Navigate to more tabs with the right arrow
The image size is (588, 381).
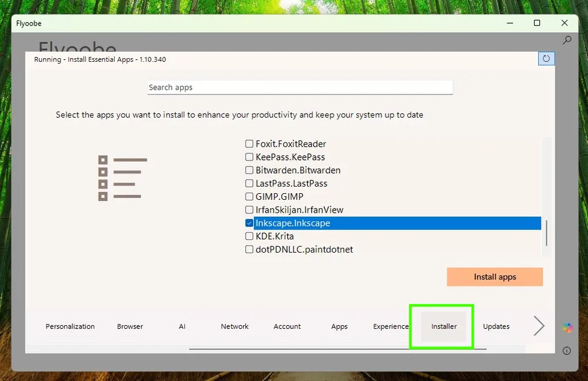538,325
